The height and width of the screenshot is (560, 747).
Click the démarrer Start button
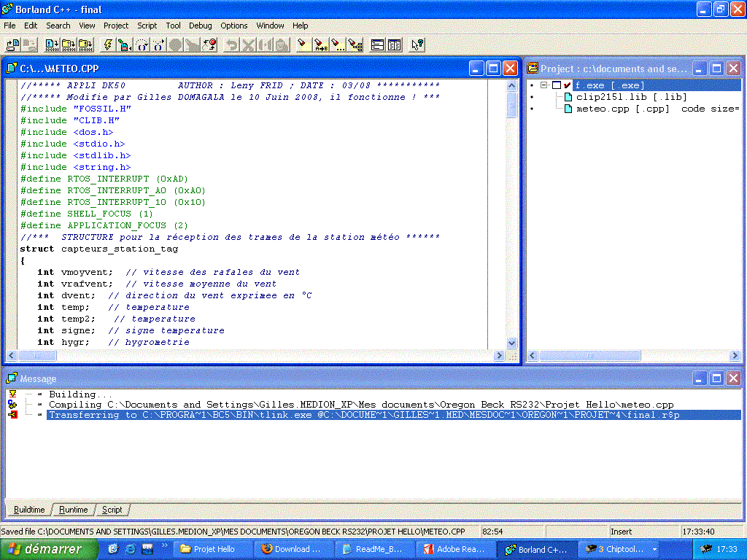(x=45, y=549)
